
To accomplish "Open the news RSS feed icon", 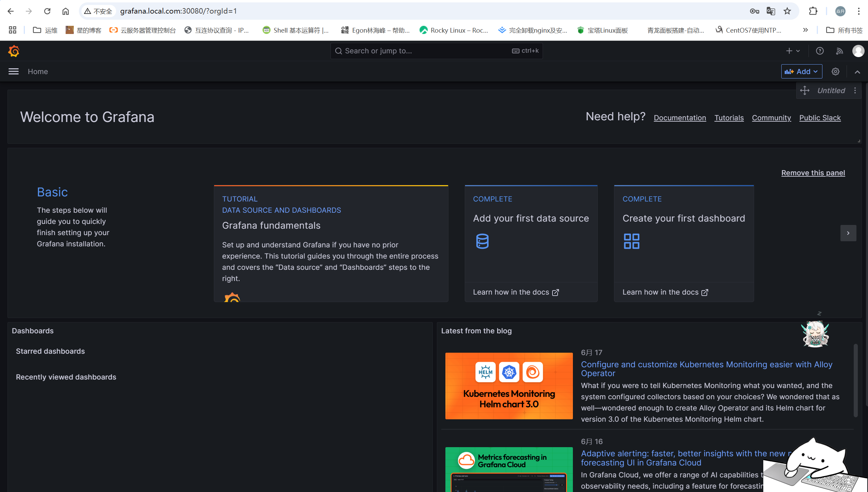I will 839,51.
